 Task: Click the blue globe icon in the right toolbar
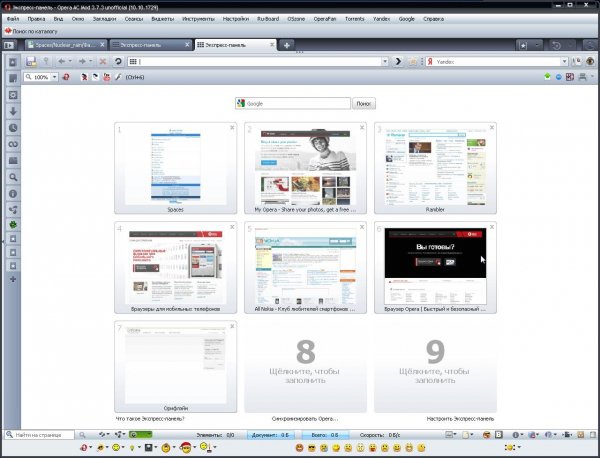(x=559, y=77)
